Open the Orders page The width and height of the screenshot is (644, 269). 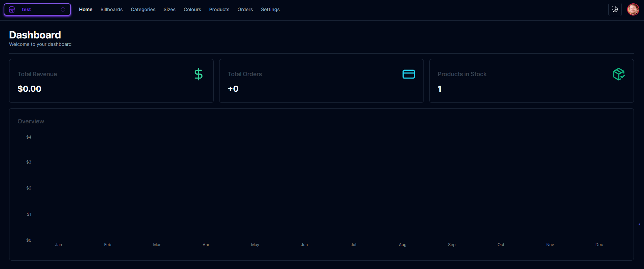(x=245, y=9)
